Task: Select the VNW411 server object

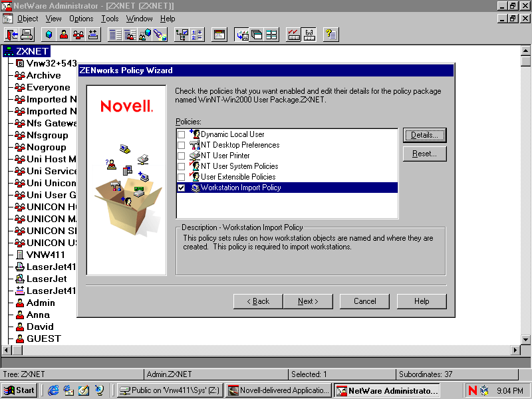Action: coord(45,255)
